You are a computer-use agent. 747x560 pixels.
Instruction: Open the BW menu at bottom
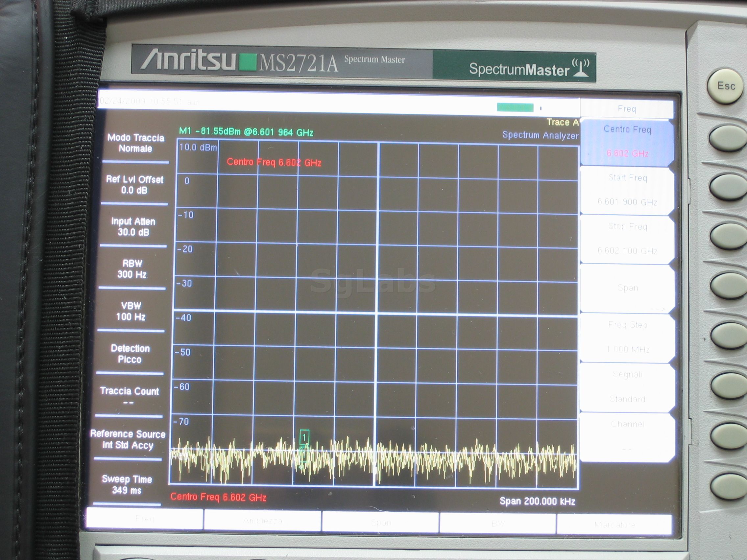click(498, 524)
